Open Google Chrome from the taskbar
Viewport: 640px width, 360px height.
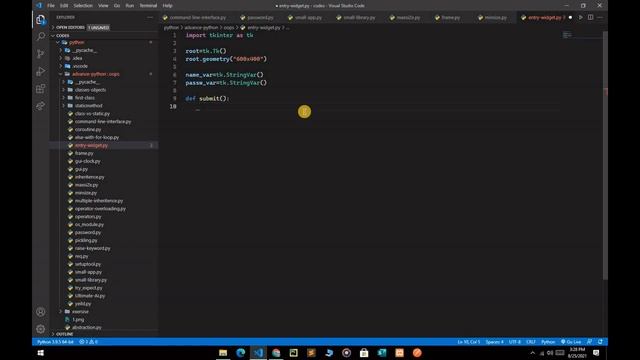[276, 353]
